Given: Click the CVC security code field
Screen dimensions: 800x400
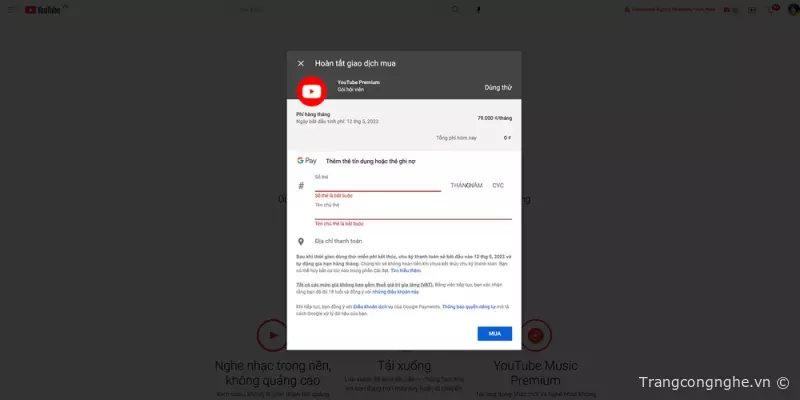Looking at the screenshot, I should (498, 186).
